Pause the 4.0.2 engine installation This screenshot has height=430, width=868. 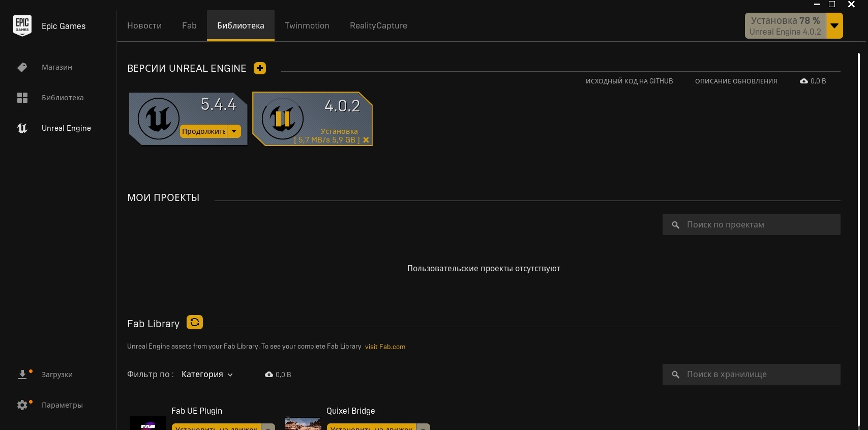coord(283,119)
